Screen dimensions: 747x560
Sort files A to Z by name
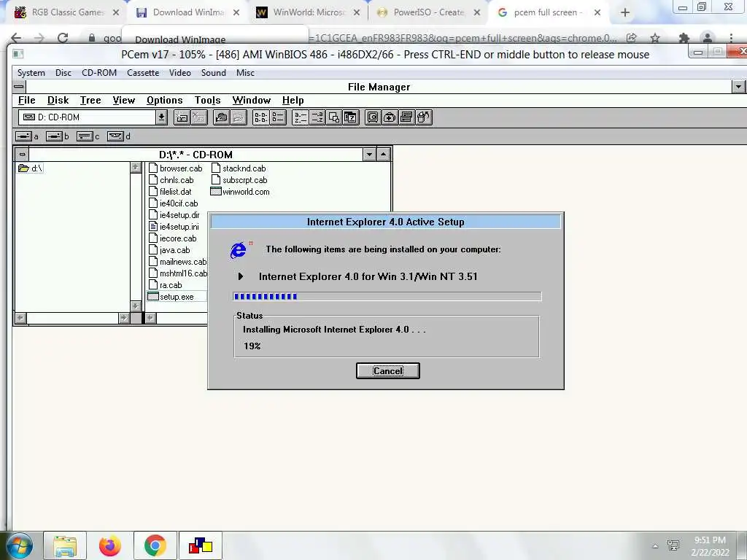(x=300, y=117)
